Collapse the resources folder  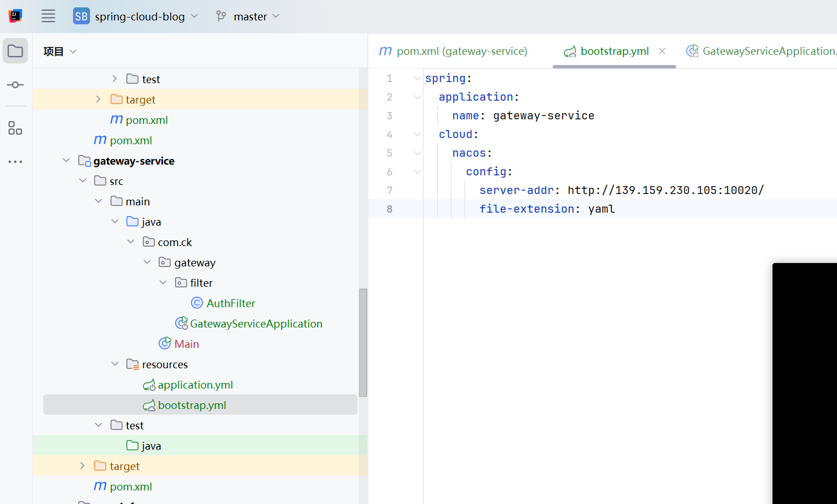tap(115, 364)
